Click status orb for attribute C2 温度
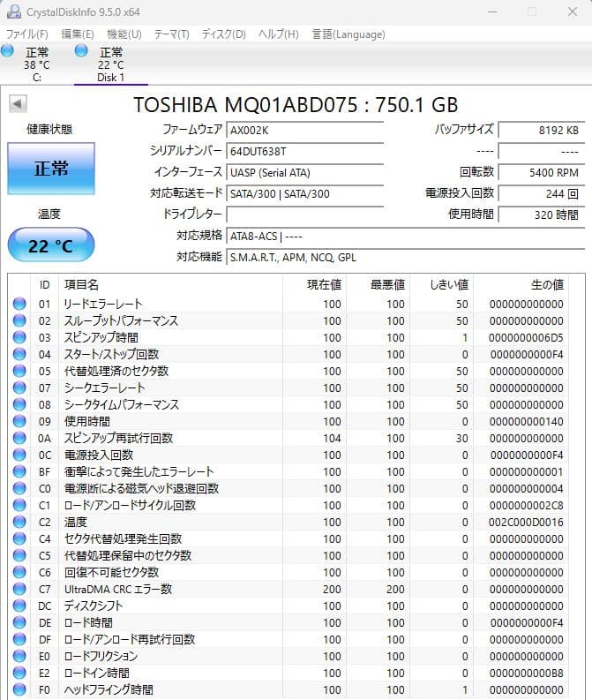The width and height of the screenshot is (592, 700). click(19, 522)
